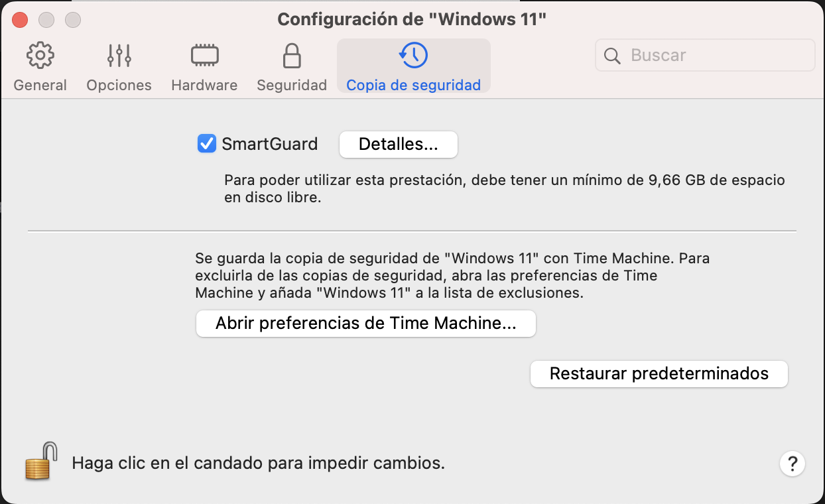Click the Hardware chip icon

click(204, 56)
